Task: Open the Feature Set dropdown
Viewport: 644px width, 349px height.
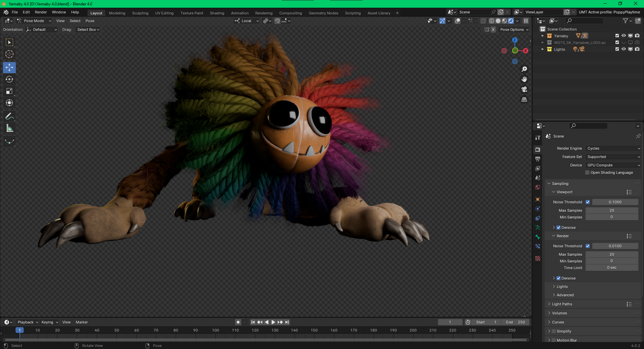Action: pos(613,157)
